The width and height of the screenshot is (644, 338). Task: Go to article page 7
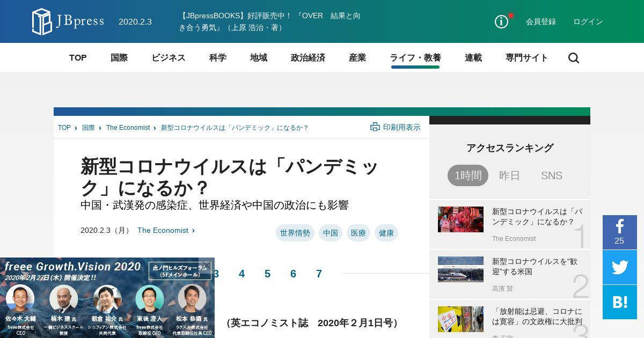click(319, 274)
